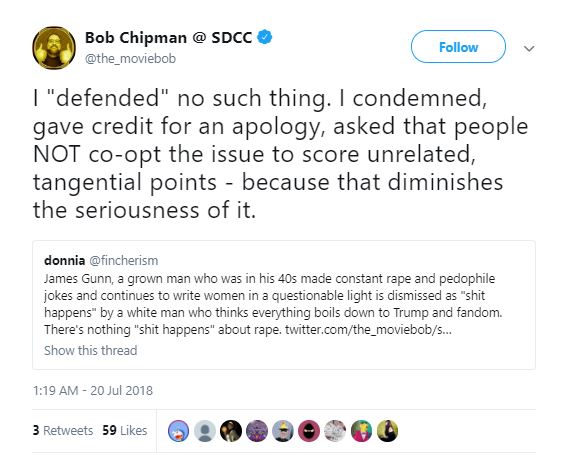Follow the twitter.com/the_moviebob link in the quote
The height and width of the screenshot is (455, 567).
point(368,330)
